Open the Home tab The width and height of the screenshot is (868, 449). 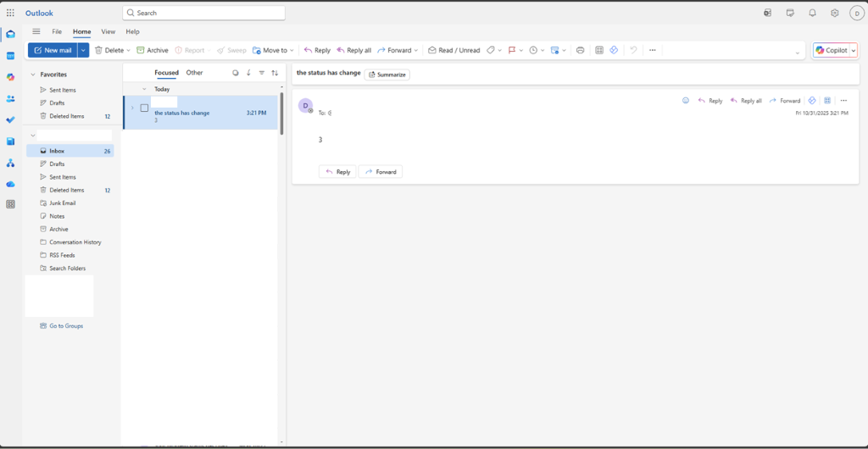[x=82, y=31]
